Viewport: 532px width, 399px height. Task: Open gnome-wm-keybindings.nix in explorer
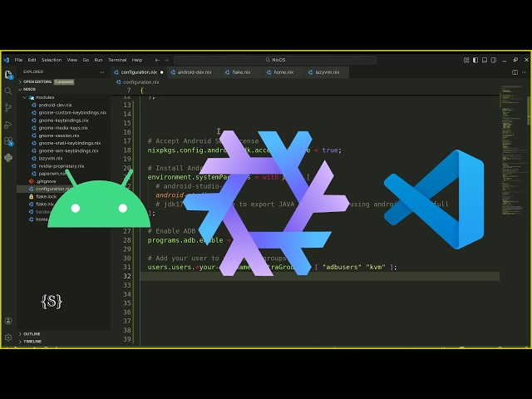(68, 151)
